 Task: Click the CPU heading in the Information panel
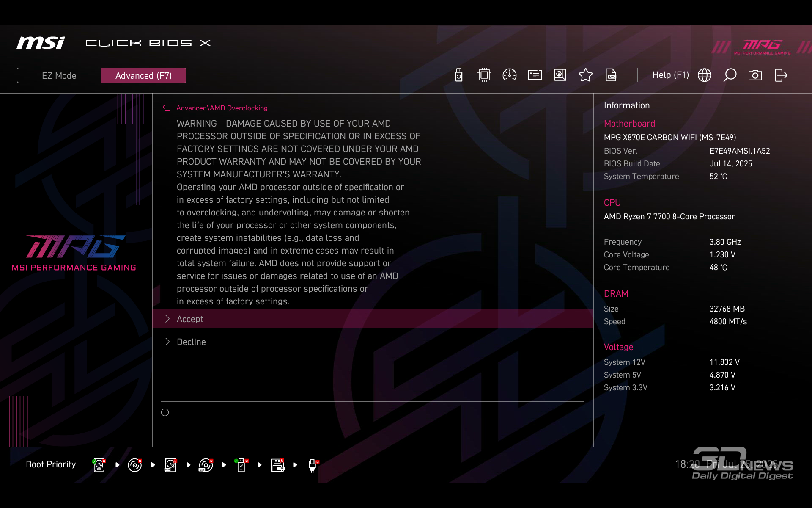pyautogui.click(x=612, y=203)
